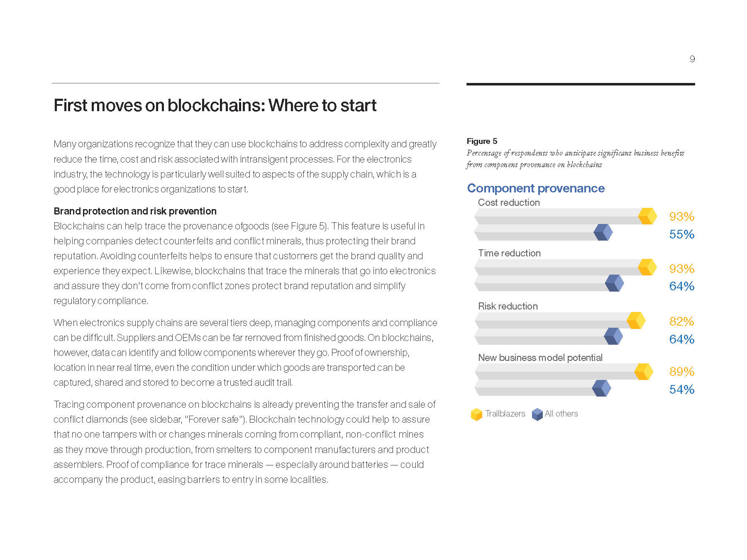Click the 54% All others value

(681, 389)
